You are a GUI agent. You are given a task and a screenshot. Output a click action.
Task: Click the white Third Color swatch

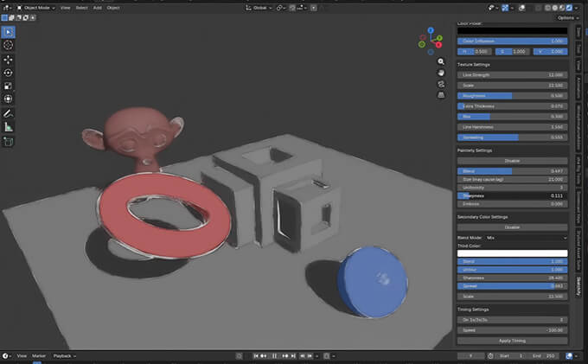point(512,252)
